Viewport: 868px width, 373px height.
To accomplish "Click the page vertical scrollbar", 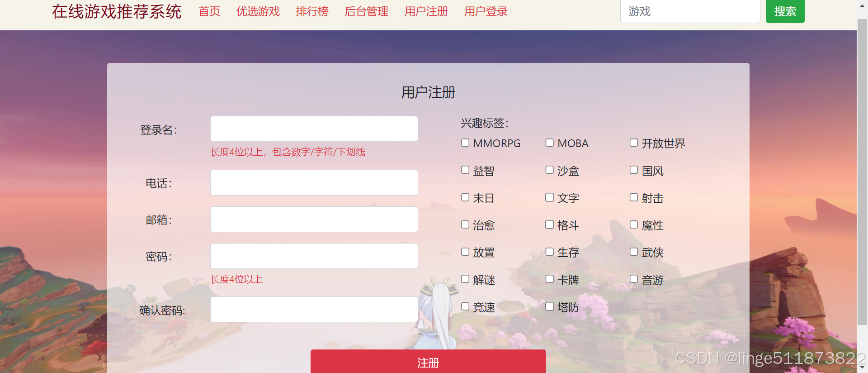I will (x=863, y=172).
